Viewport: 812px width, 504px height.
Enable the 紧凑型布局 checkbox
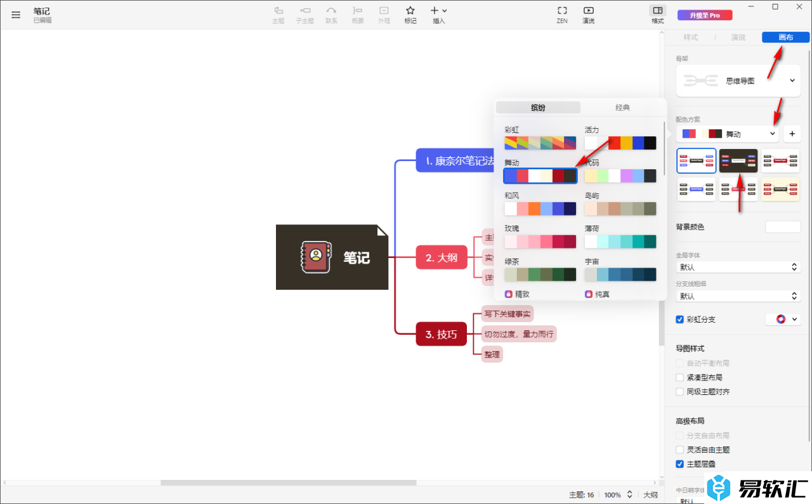coord(680,377)
